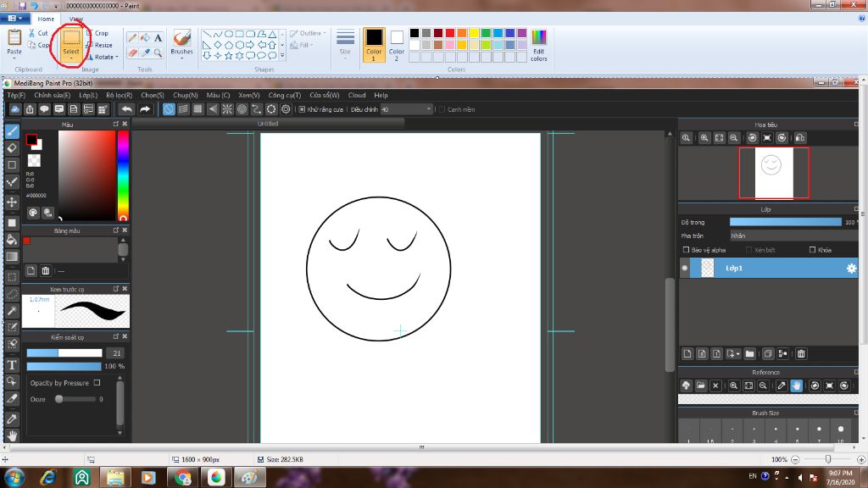The image size is (868, 488).
Task: Enable the Opacity by Pressure checkbox
Action: pyautogui.click(x=97, y=383)
